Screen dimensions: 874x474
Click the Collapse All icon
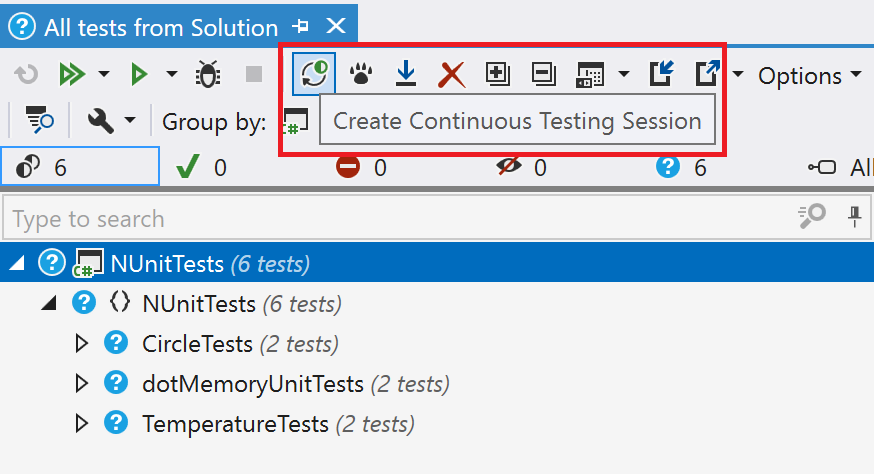click(x=543, y=73)
